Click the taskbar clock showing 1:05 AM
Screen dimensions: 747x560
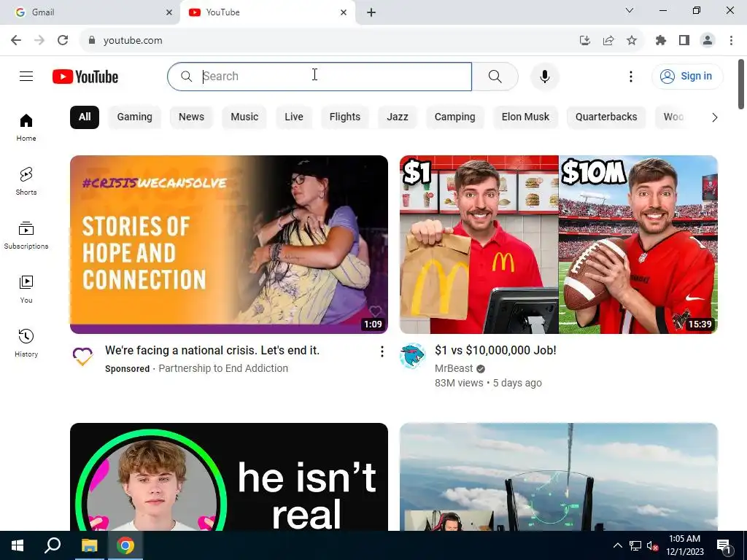[x=684, y=545]
